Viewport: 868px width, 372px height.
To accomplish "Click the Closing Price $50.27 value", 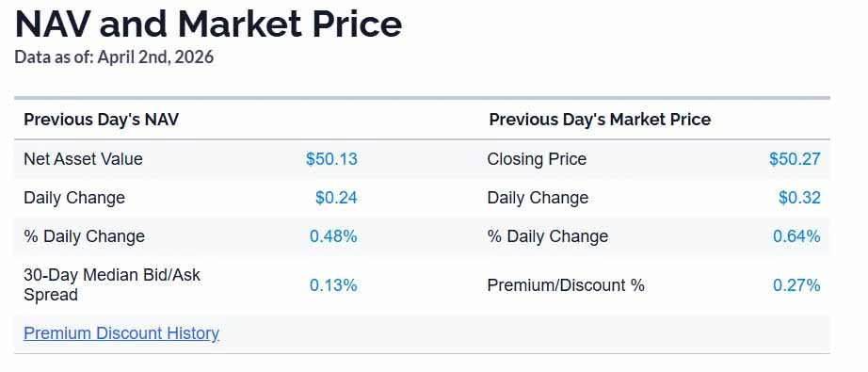I will [795, 159].
